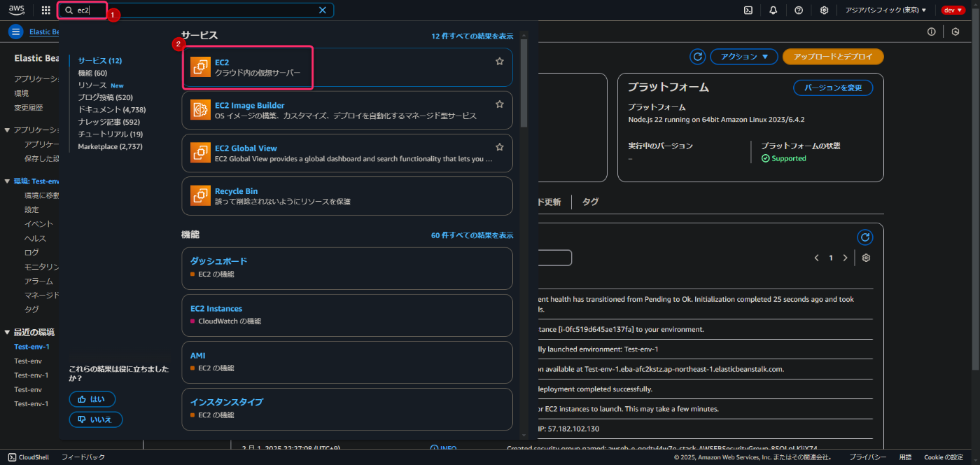Open the ダッシュボード EC2 feature
The image size is (980, 465).
click(347, 268)
